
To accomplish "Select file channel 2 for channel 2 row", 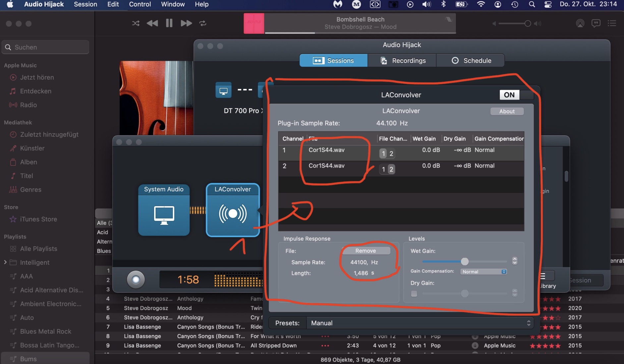I will [x=391, y=169].
